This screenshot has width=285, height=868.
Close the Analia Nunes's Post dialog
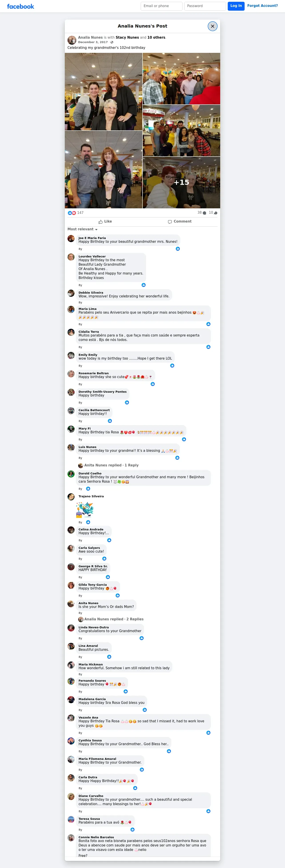pos(213,26)
